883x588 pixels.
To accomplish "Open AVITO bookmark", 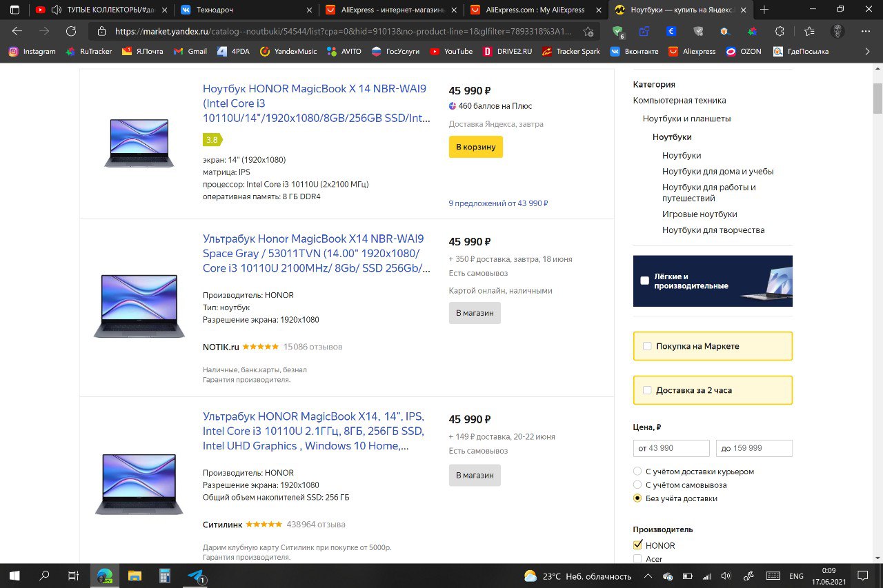I will [344, 51].
